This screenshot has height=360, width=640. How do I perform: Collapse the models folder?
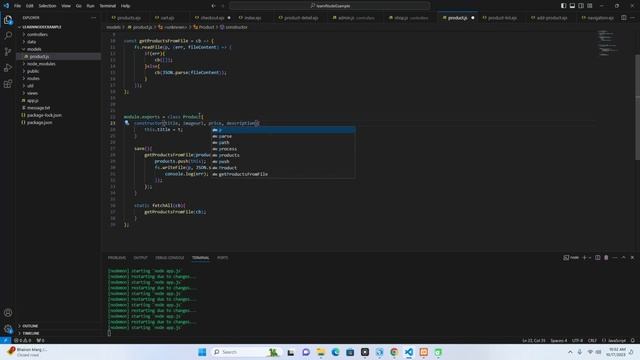click(x=58, y=49)
